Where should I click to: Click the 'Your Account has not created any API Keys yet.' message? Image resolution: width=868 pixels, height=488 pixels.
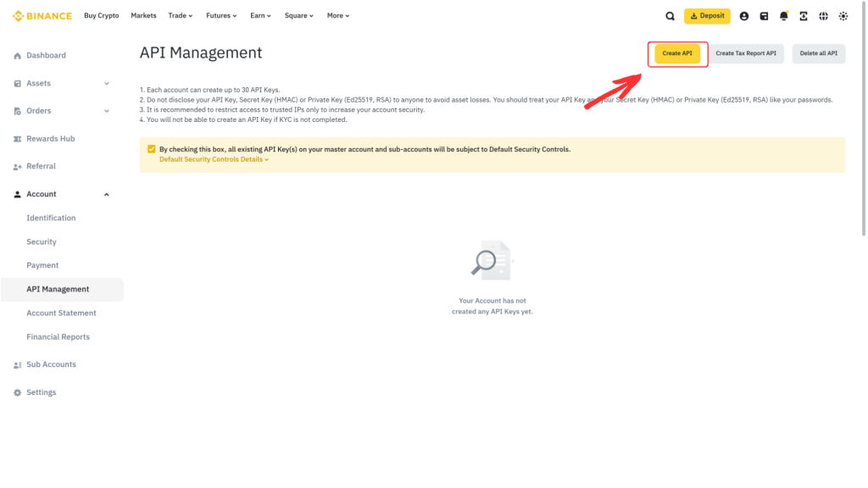pyautogui.click(x=492, y=306)
